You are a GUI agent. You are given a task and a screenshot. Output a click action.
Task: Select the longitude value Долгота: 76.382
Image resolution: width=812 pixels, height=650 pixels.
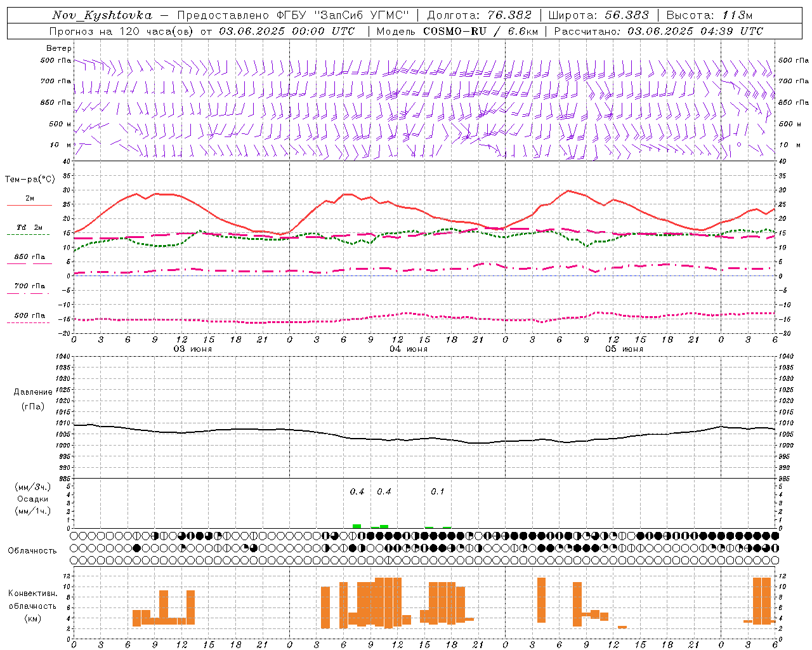pyautogui.click(x=480, y=15)
